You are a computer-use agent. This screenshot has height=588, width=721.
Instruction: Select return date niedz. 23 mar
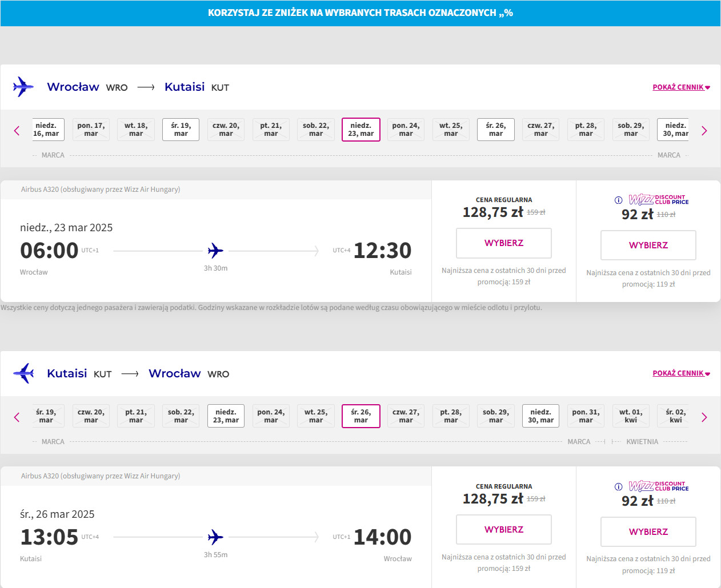(x=226, y=416)
